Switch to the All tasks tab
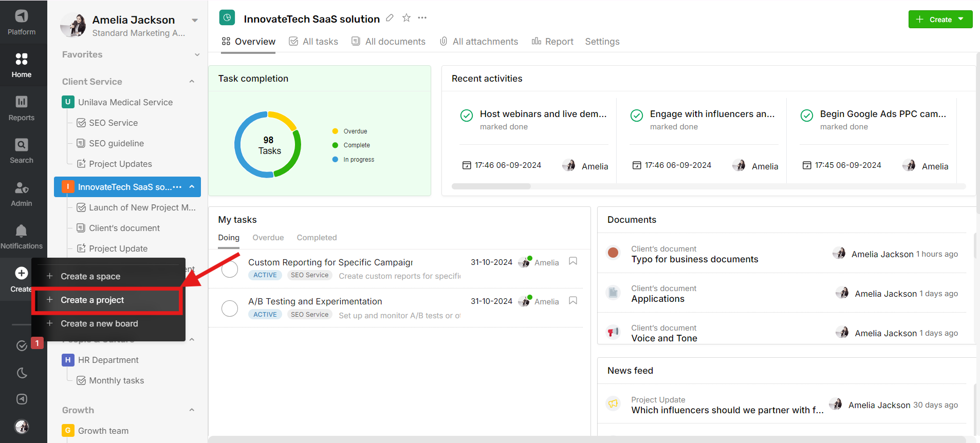Viewport: 980px width, 443px height. [313, 42]
